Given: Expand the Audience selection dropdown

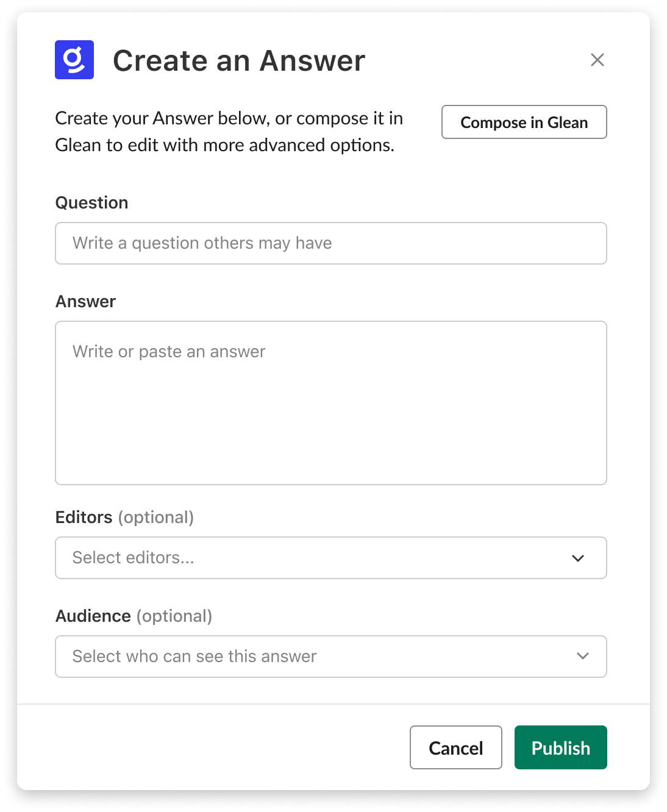Looking at the screenshot, I should pos(582,656).
